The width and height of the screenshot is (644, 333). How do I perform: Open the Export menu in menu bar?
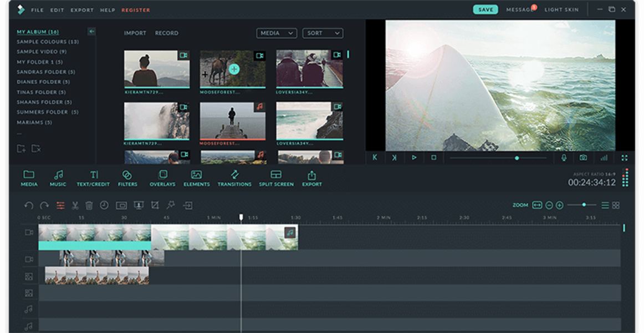(x=82, y=10)
